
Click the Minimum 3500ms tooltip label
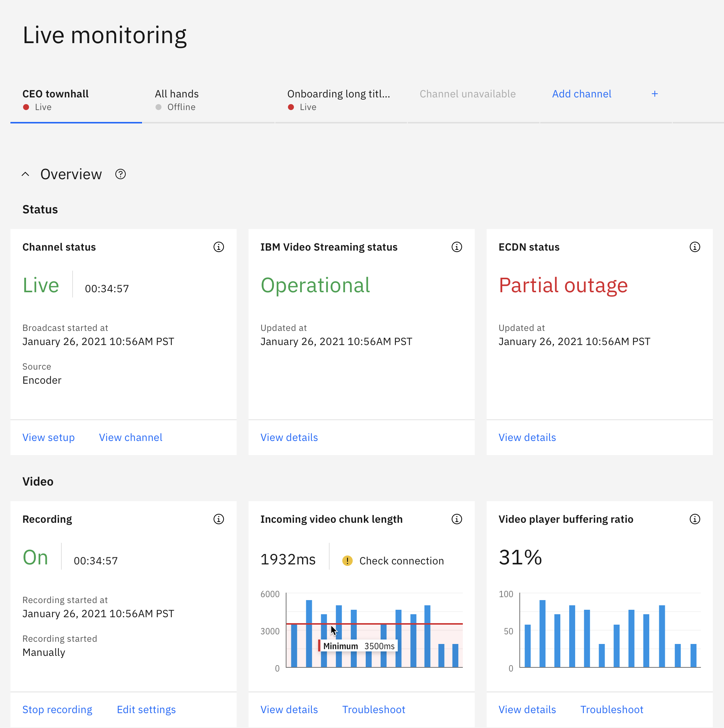[358, 646]
